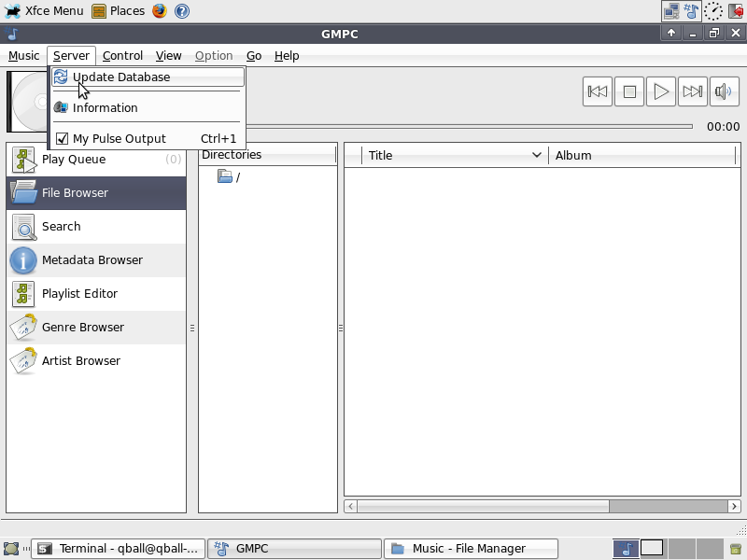Click the horizontal scrollbar left arrow
Image resolution: width=747 pixels, height=560 pixels.
coord(351,506)
